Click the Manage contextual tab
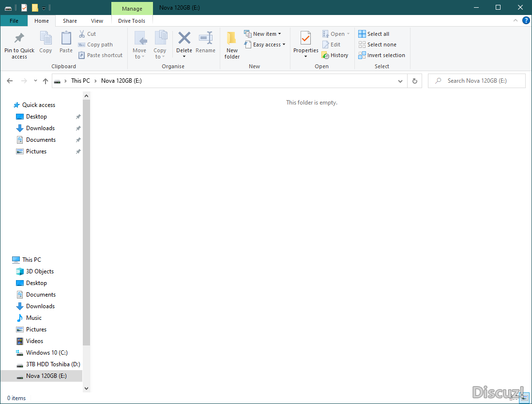 [x=132, y=9]
